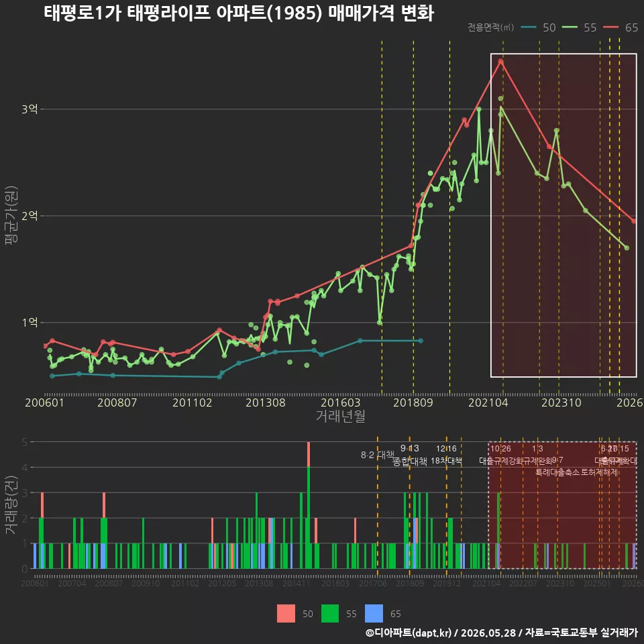Select the green 55 swatch in bottom legend
The height and width of the screenshot is (644, 644).
tap(330, 614)
